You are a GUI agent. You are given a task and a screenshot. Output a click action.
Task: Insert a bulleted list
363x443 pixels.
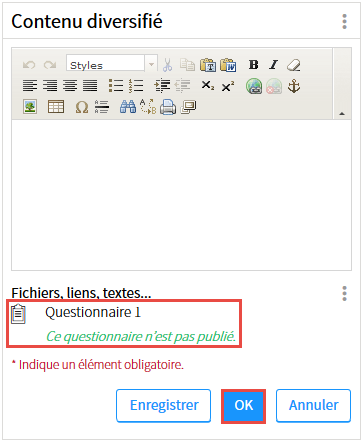pos(116,86)
